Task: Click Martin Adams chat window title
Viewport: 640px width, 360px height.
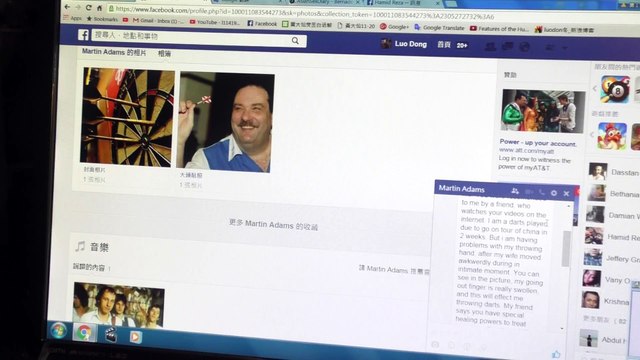Action: point(462,189)
